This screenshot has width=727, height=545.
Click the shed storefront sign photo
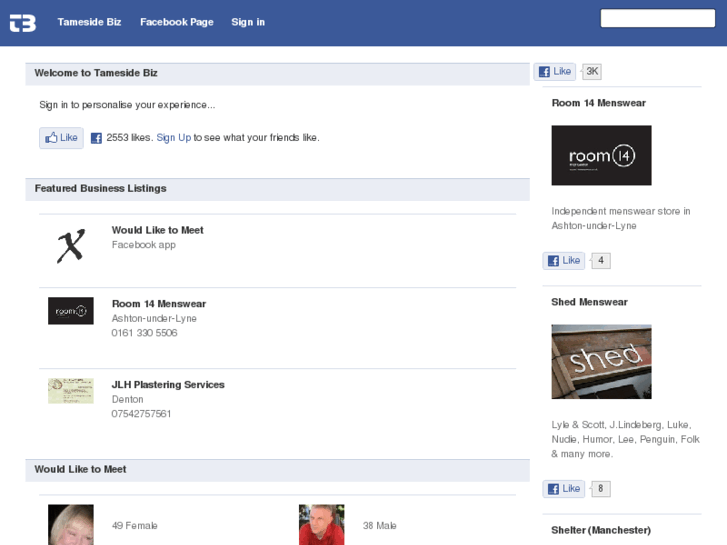point(601,362)
